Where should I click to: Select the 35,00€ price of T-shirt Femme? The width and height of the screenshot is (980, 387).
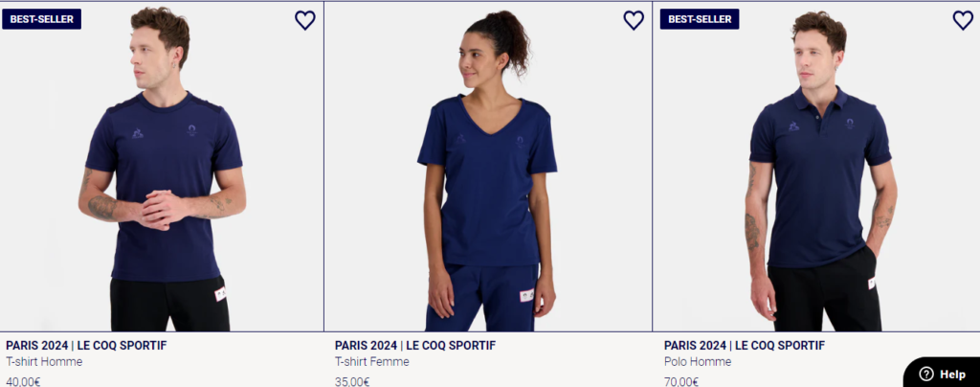[x=352, y=381]
